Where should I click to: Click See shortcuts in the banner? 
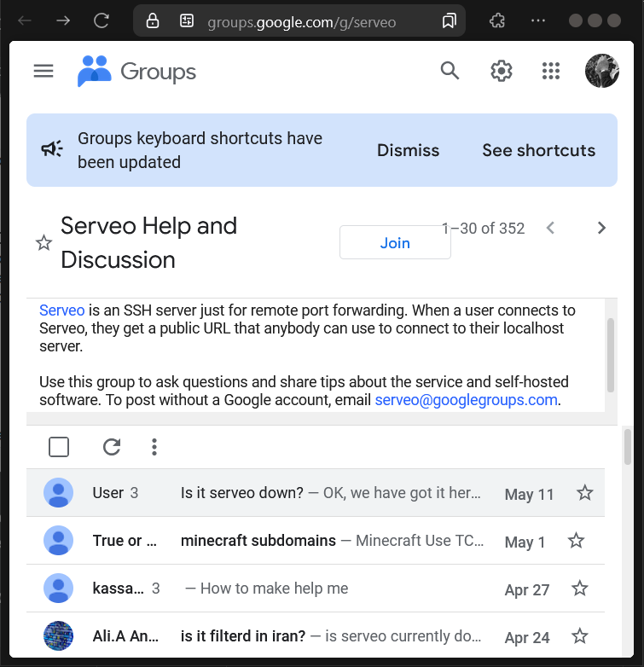[538, 150]
